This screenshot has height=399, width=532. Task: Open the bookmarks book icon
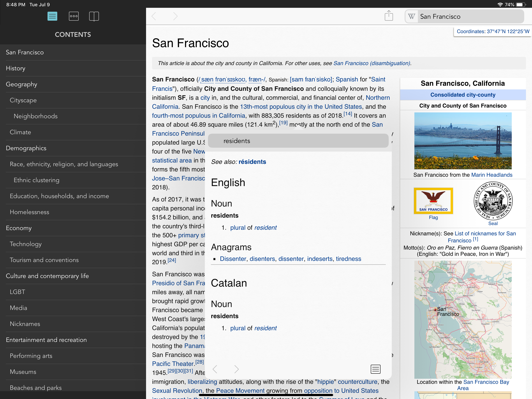(94, 16)
